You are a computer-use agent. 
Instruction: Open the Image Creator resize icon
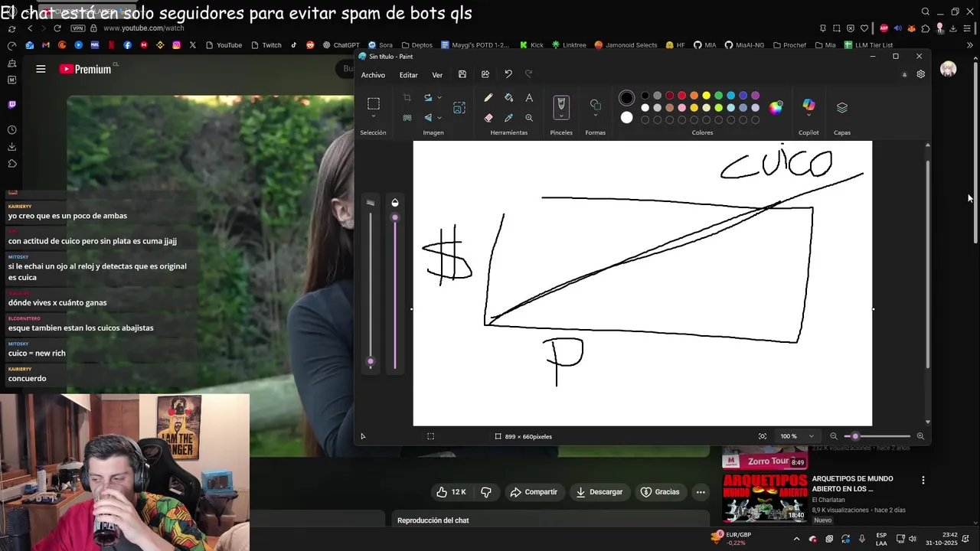(459, 108)
